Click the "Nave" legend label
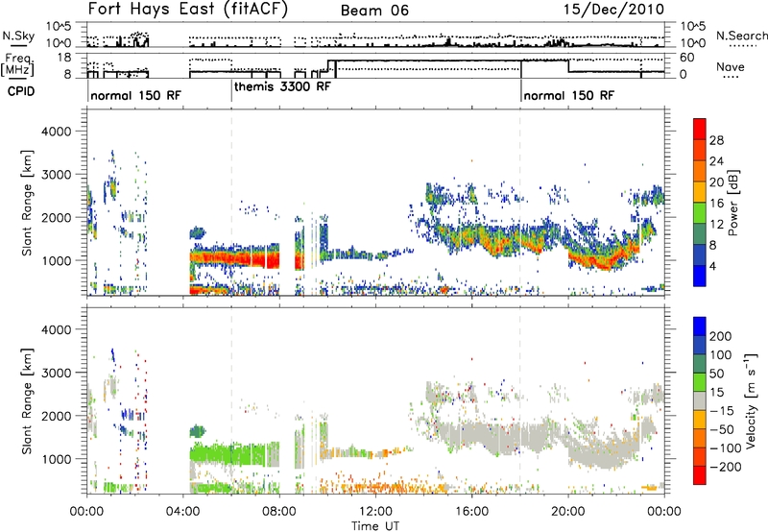Screen dimensions: 768x532 click(731, 67)
